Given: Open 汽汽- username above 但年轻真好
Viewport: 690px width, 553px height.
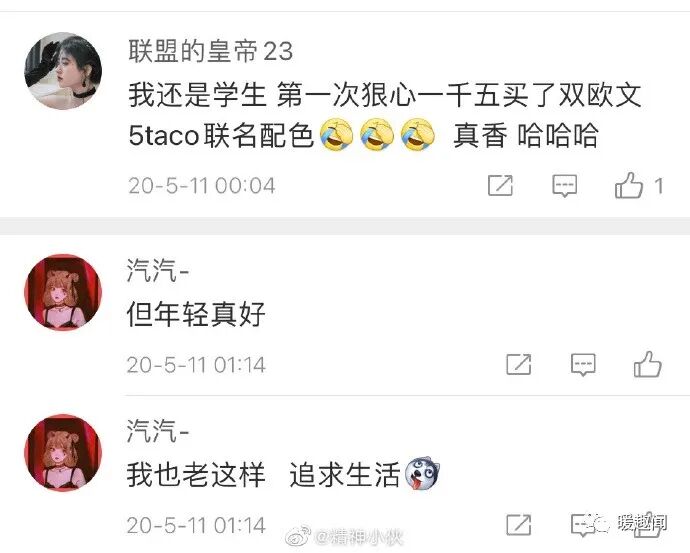Looking at the screenshot, I should click(158, 270).
